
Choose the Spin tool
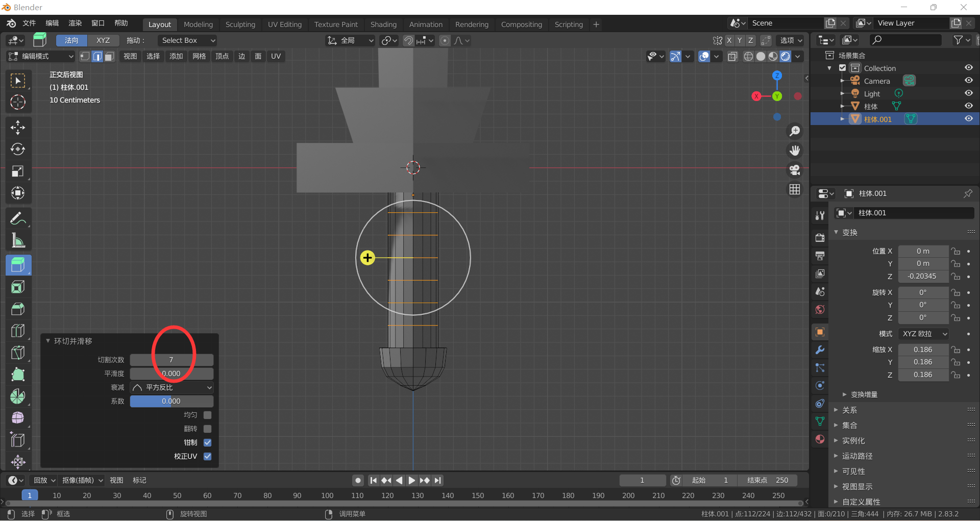18,396
